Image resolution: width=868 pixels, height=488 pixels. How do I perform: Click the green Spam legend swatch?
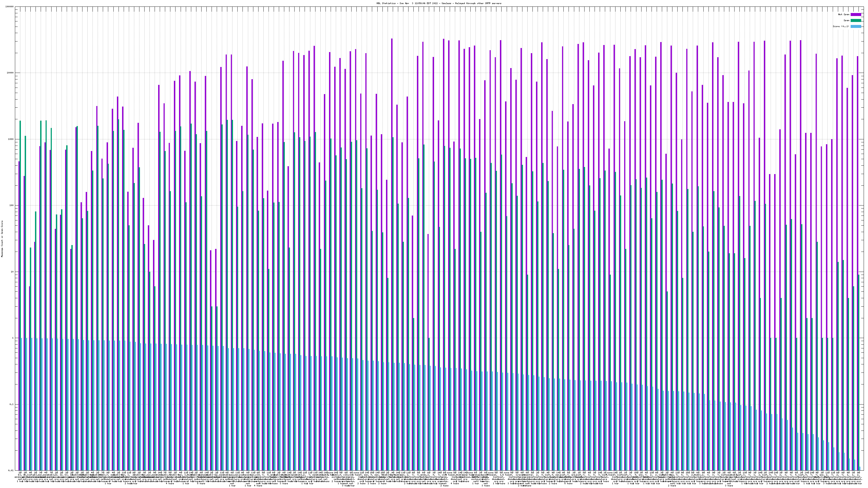point(856,21)
